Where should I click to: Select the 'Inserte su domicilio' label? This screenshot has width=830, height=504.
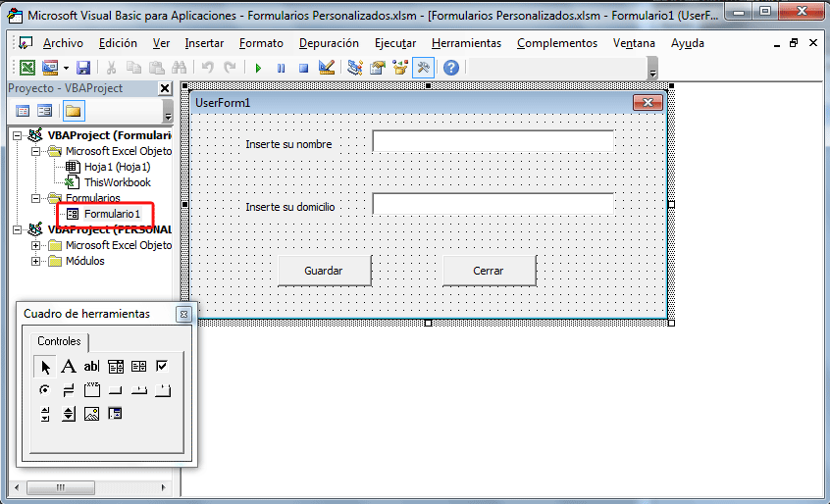pyautogui.click(x=290, y=207)
